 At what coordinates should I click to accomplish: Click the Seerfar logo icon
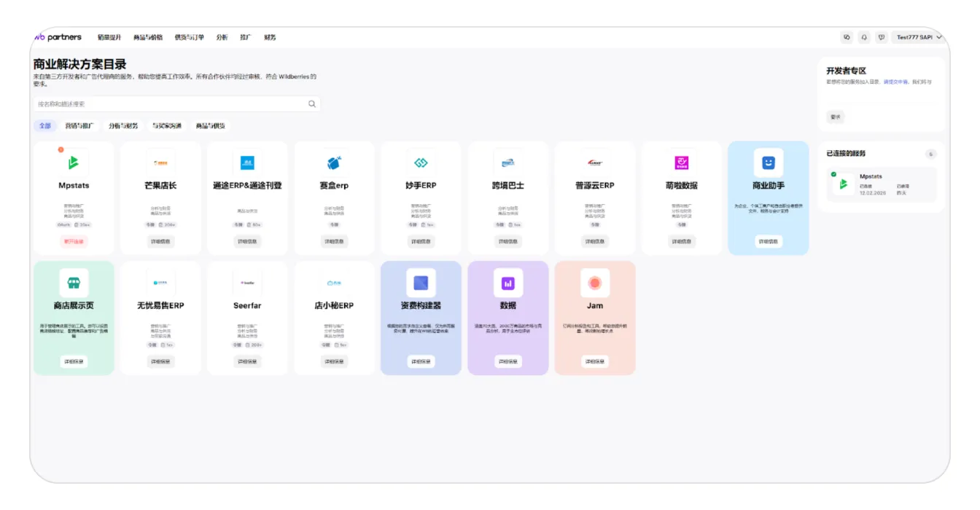(x=247, y=283)
